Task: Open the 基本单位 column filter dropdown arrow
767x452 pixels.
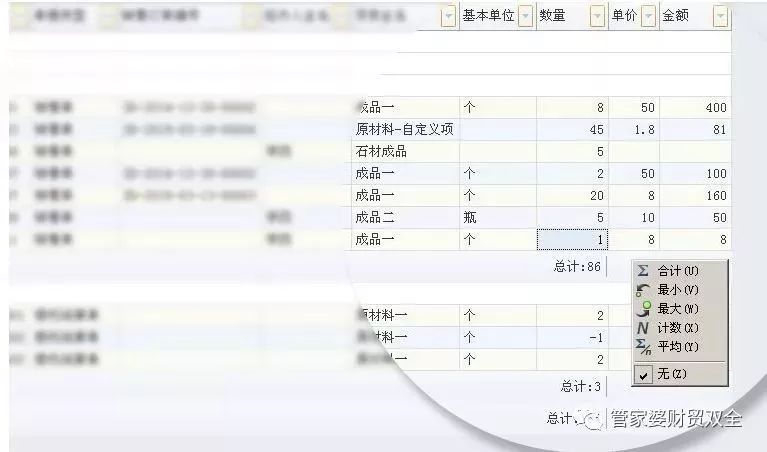Action: [x=525, y=17]
